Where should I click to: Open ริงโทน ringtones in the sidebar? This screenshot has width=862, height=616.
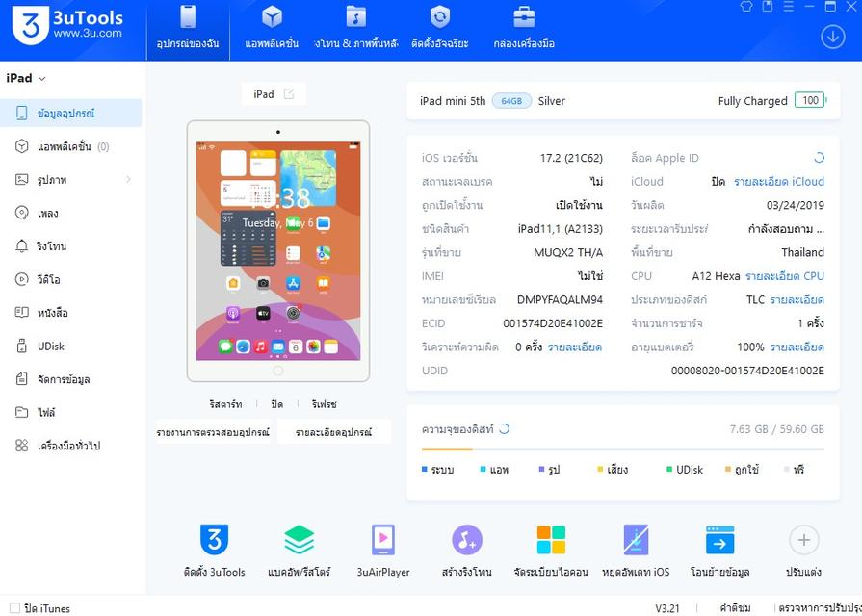[x=71, y=246]
